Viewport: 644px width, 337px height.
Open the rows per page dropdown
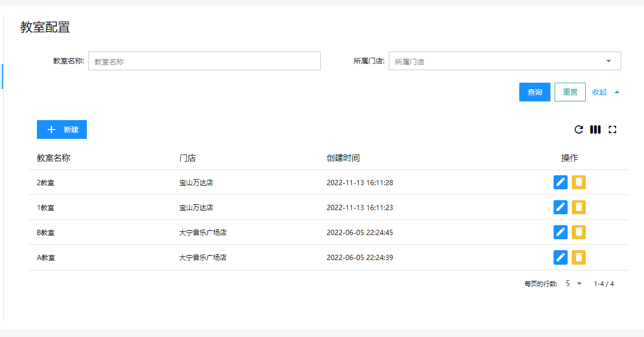[574, 283]
